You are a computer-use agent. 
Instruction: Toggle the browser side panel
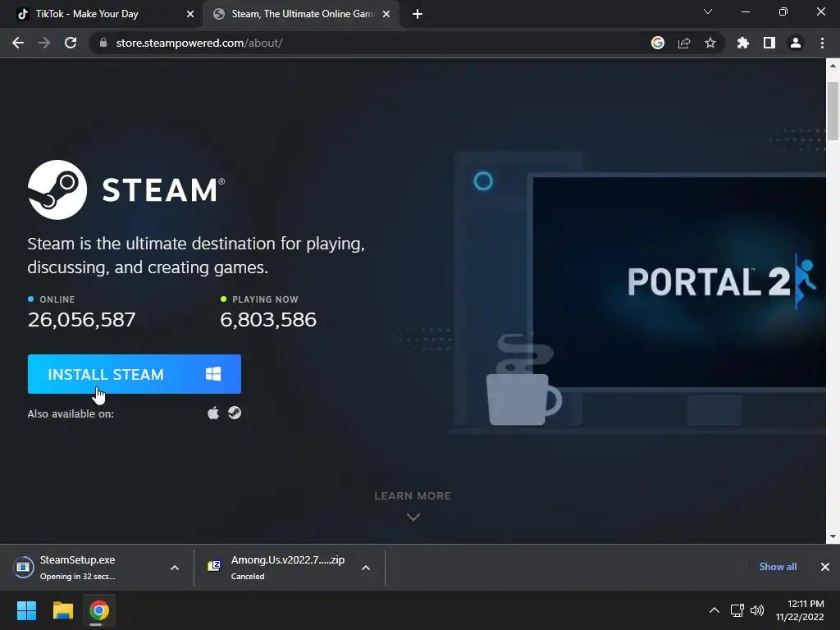click(769, 43)
